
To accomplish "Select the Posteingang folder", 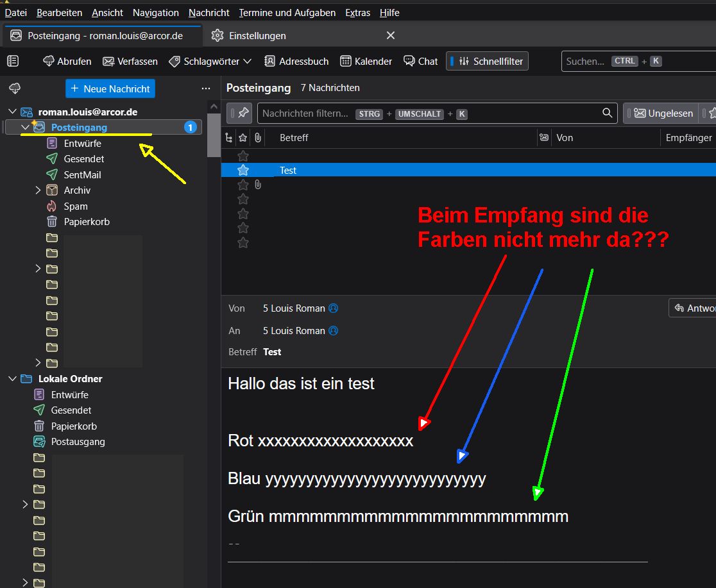I will [103, 128].
